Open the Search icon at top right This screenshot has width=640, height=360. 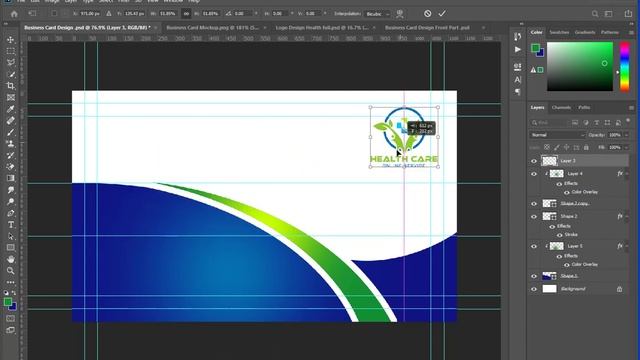coord(595,14)
